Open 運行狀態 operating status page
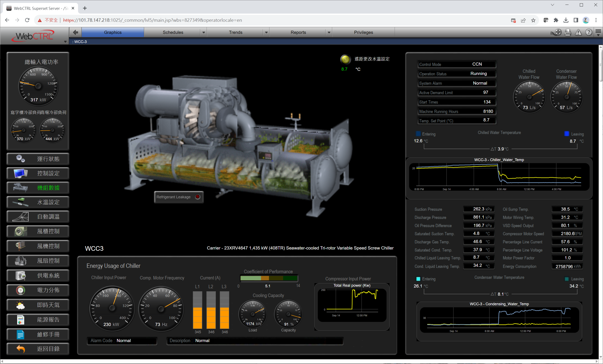 [38, 159]
